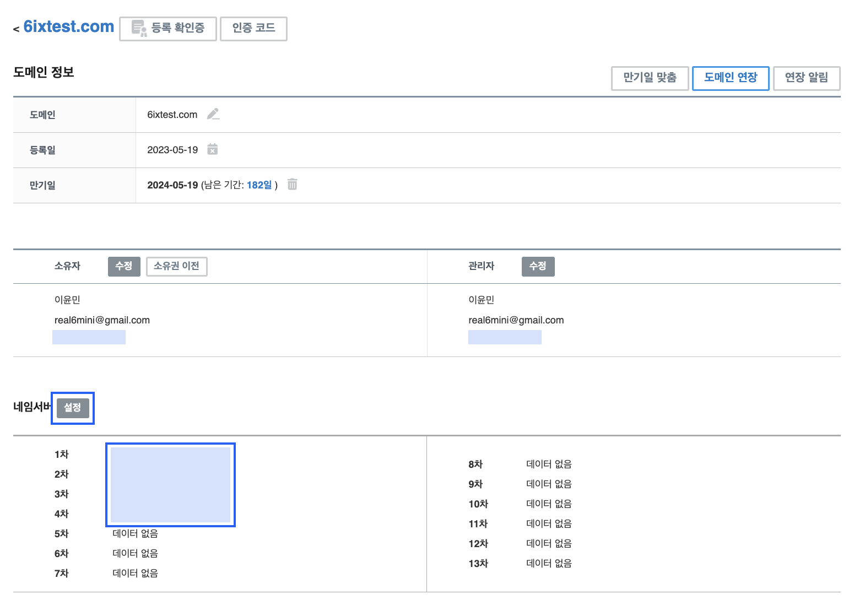Click 데이터 없음 in the 10차 row
Screen dimensions: 854x616
549,504
